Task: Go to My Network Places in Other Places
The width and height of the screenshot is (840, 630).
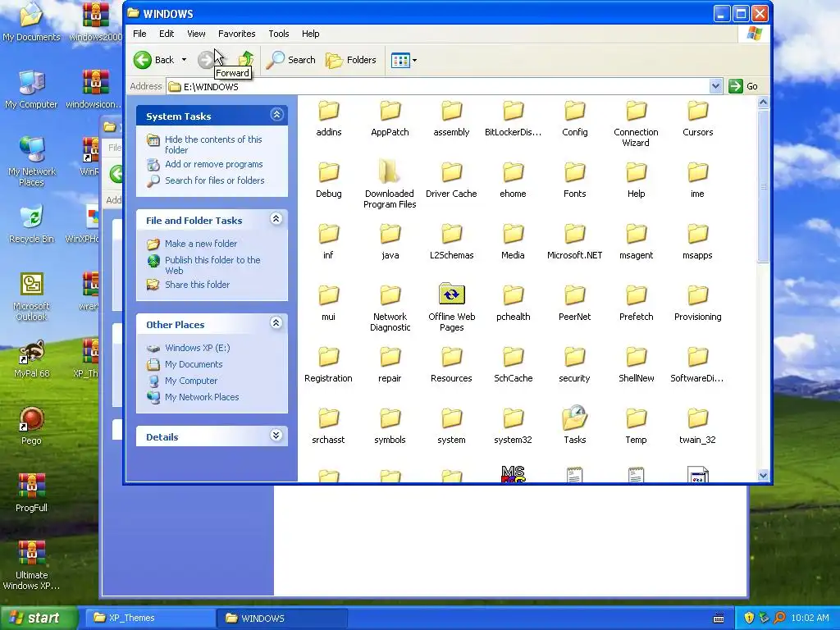Action: [202, 397]
